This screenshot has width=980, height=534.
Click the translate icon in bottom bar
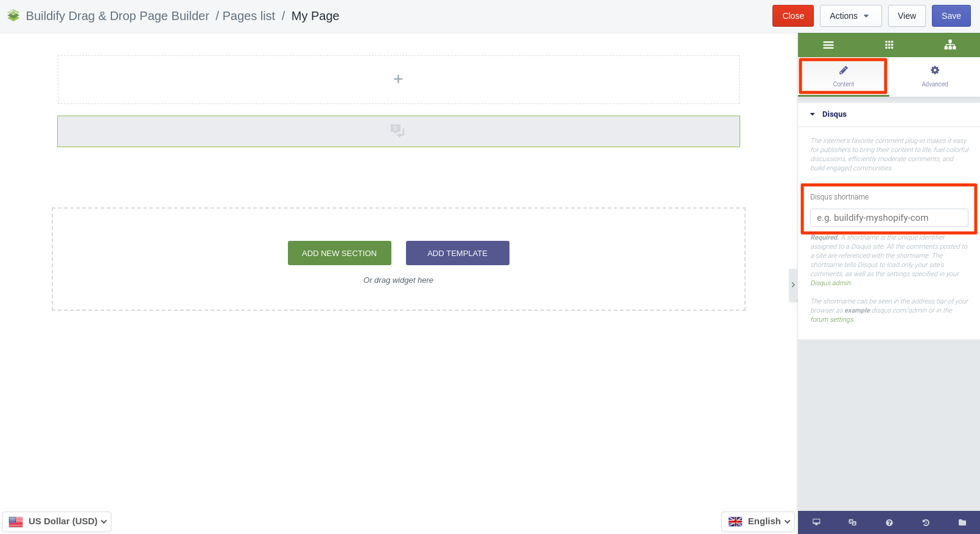click(x=852, y=522)
